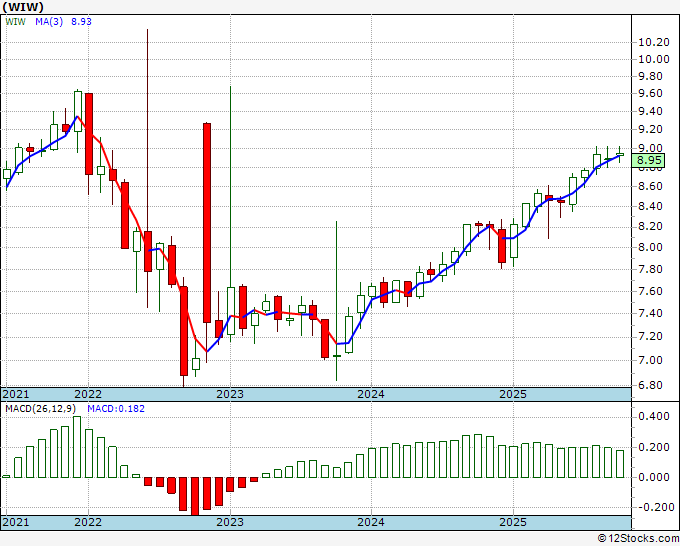Click the 0.200 MACD axis label

pos(654,447)
